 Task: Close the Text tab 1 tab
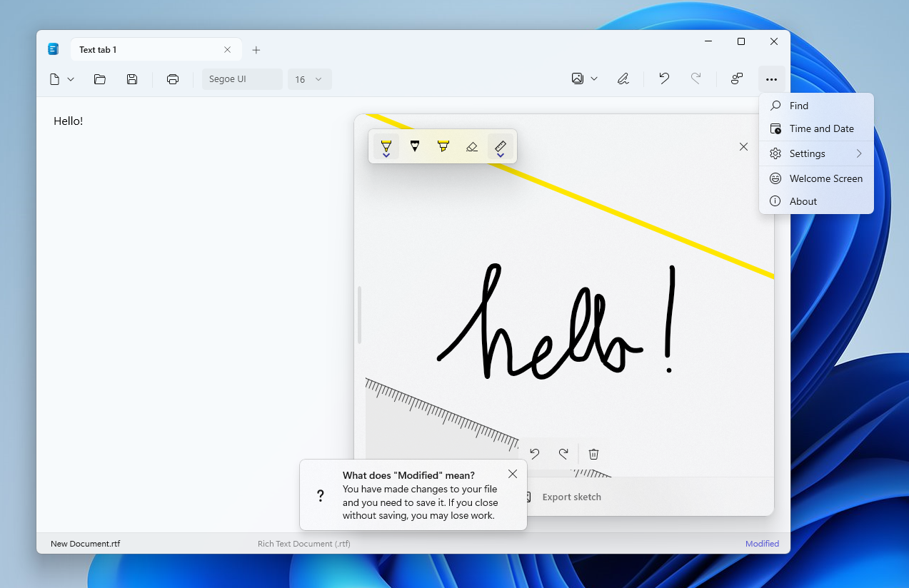coord(227,50)
